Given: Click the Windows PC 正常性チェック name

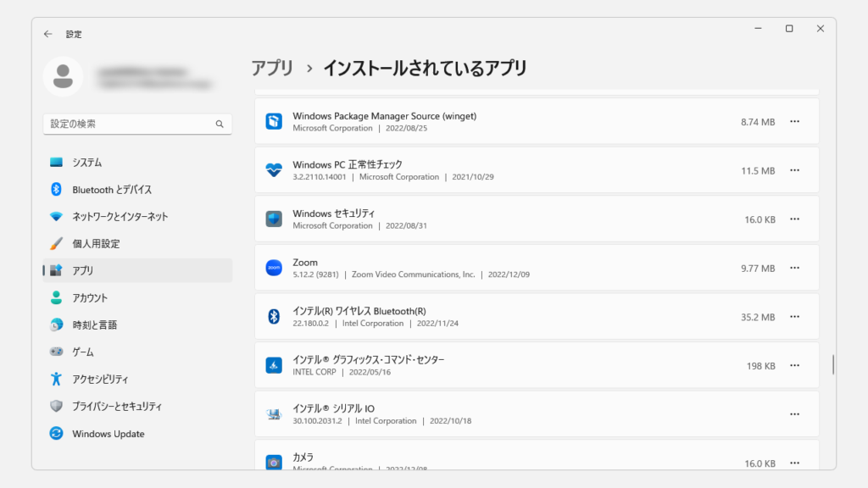Looking at the screenshot, I should (348, 164).
